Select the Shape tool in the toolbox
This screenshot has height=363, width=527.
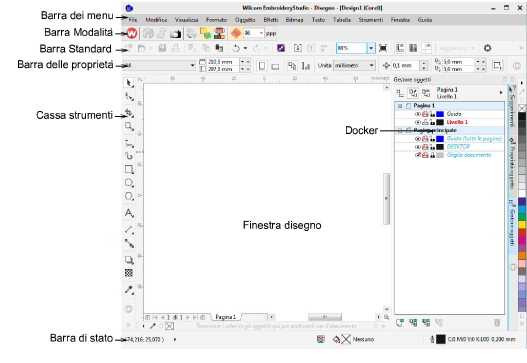129,97
